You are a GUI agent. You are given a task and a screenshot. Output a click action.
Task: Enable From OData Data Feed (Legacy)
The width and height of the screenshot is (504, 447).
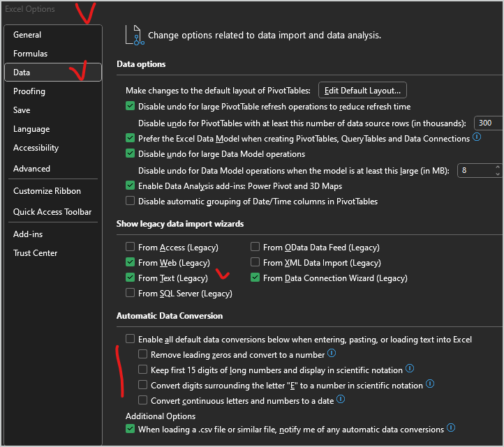coord(255,247)
